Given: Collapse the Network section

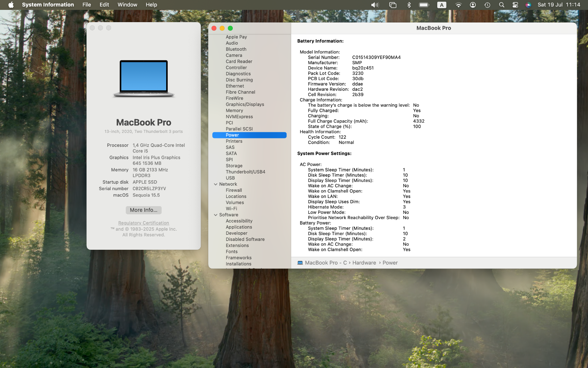Looking at the screenshot, I should 215,184.
